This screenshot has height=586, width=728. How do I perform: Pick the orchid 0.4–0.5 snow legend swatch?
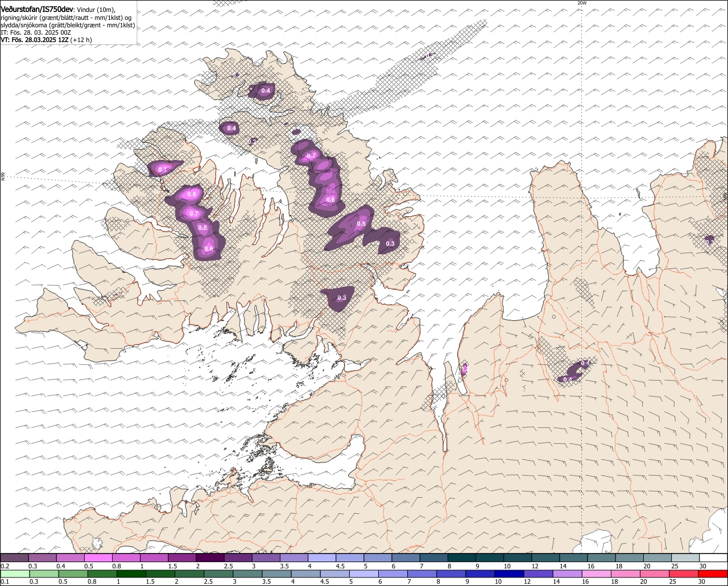(70, 558)
